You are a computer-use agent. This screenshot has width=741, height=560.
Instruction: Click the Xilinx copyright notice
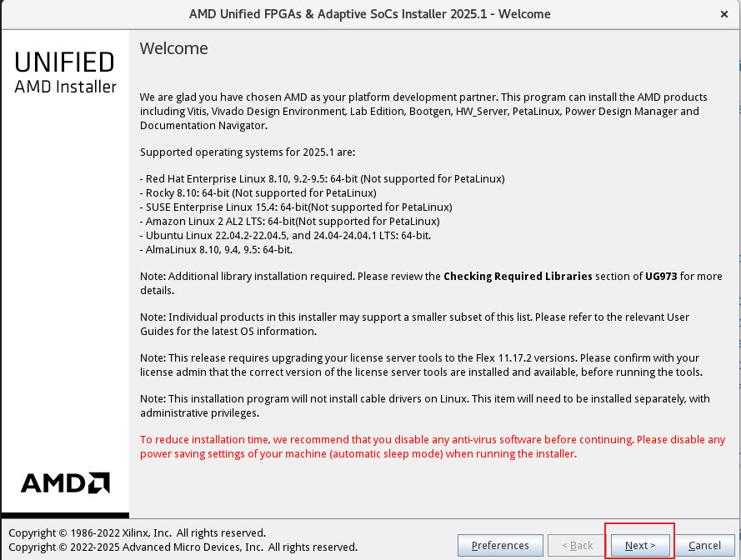137,532
